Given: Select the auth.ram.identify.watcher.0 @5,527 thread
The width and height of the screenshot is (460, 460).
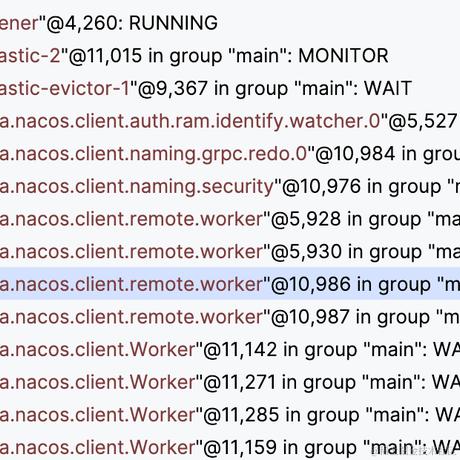Looking at the screenshot, I should [230, 121].
